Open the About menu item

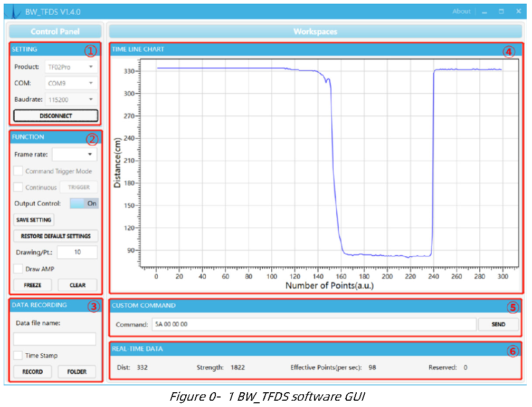461,12
